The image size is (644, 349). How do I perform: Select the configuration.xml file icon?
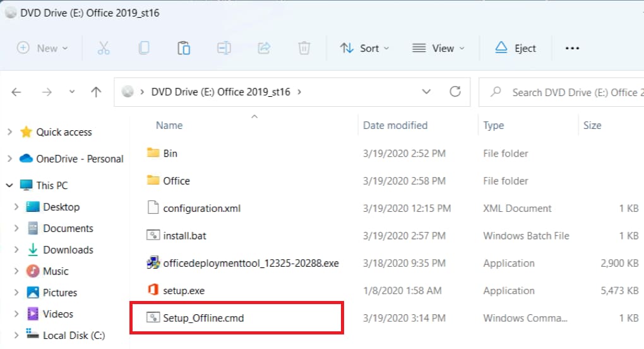click(153, 207)
